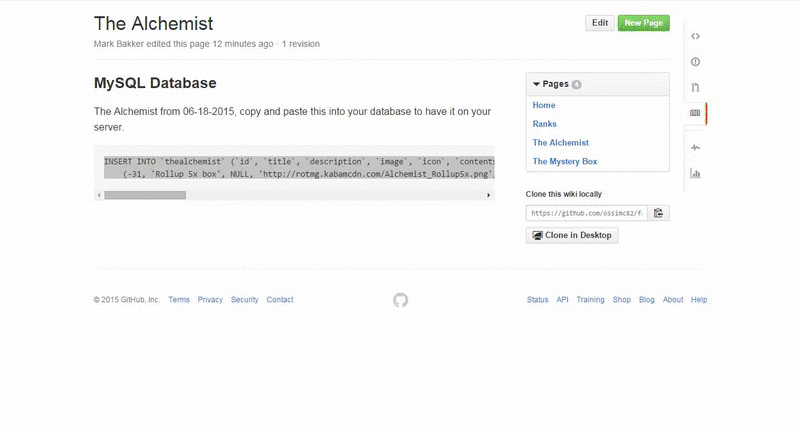Click the Clone this wiki locally label
This screenshot has height=426, width=800.
coord(564,194)
